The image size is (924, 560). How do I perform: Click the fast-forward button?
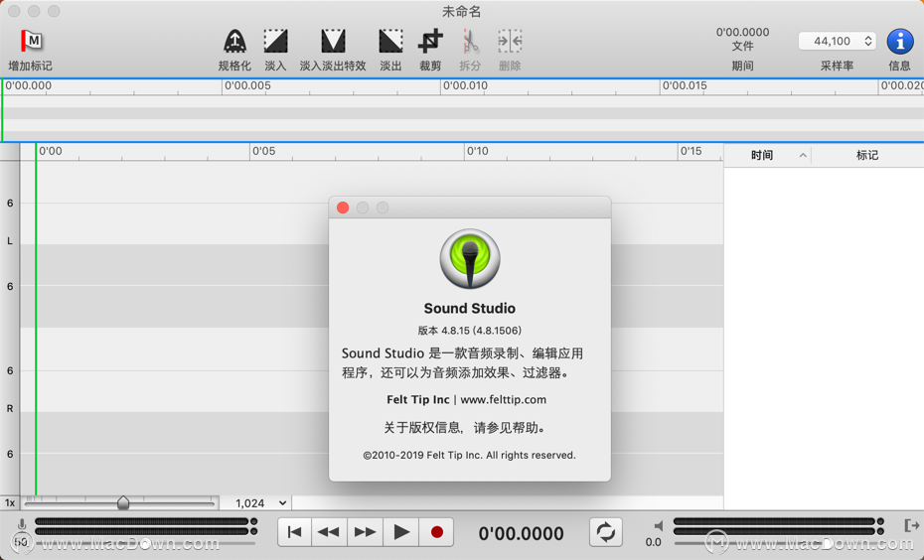tap(365, 532)
